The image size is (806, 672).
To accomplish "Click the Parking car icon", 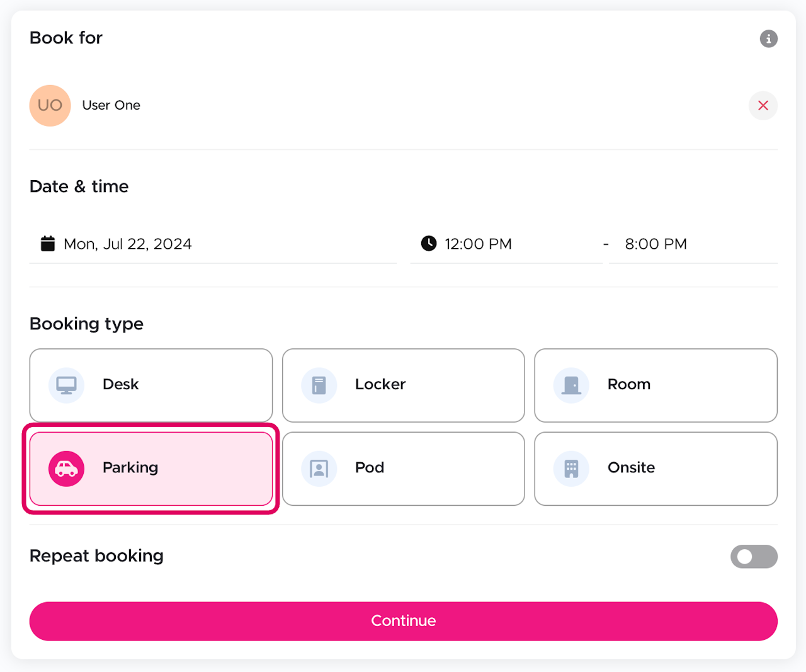I will 66,469.
